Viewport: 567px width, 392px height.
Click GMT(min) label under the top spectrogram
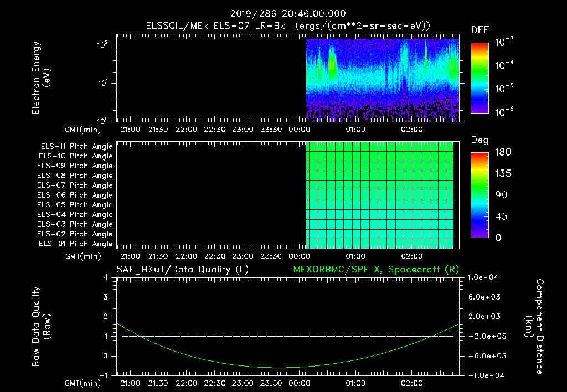click(83, 130)
